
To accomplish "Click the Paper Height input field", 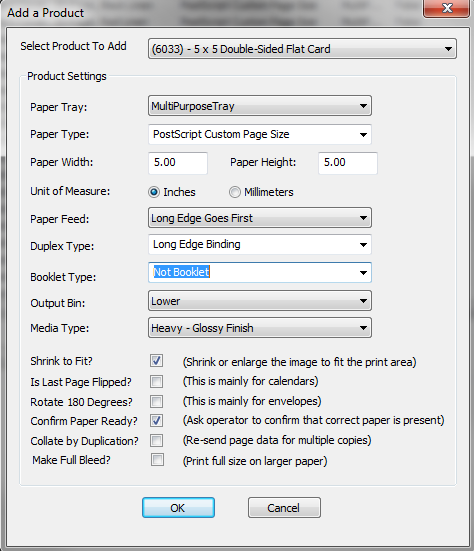I will coord(348,163).
